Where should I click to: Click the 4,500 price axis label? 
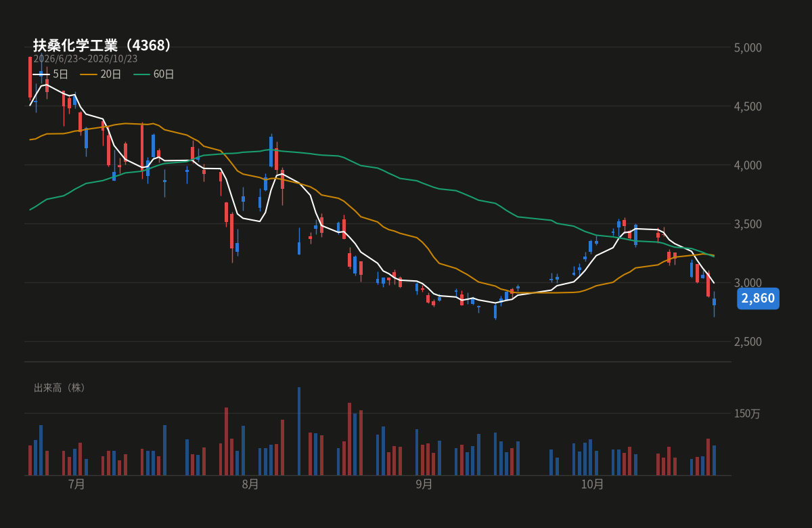coord(748,106)
